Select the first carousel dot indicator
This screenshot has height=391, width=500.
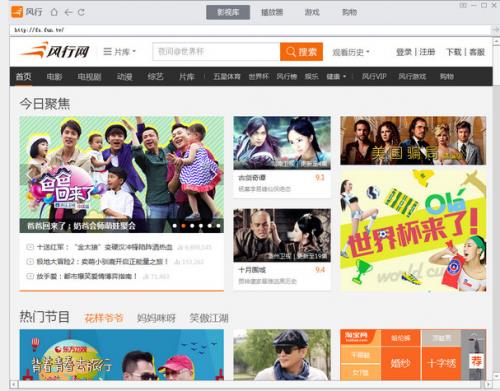pos(175,226)
